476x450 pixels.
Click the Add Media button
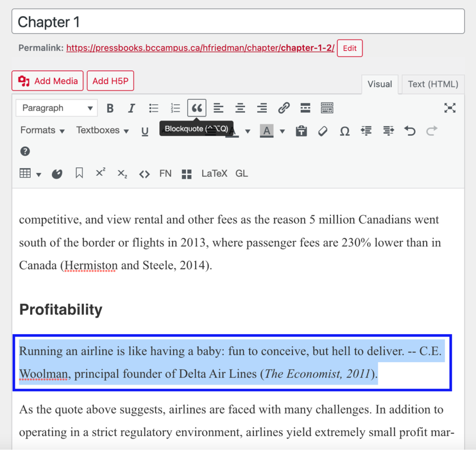click(47, 81)
